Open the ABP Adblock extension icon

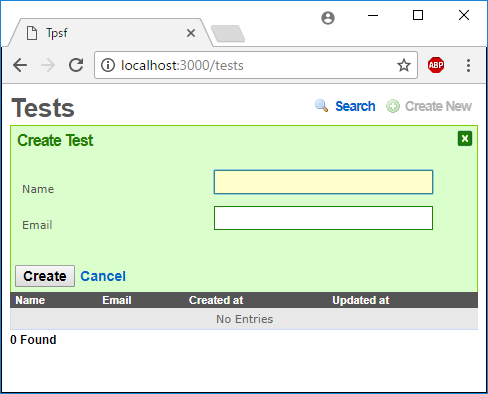(x=436, y=65)
